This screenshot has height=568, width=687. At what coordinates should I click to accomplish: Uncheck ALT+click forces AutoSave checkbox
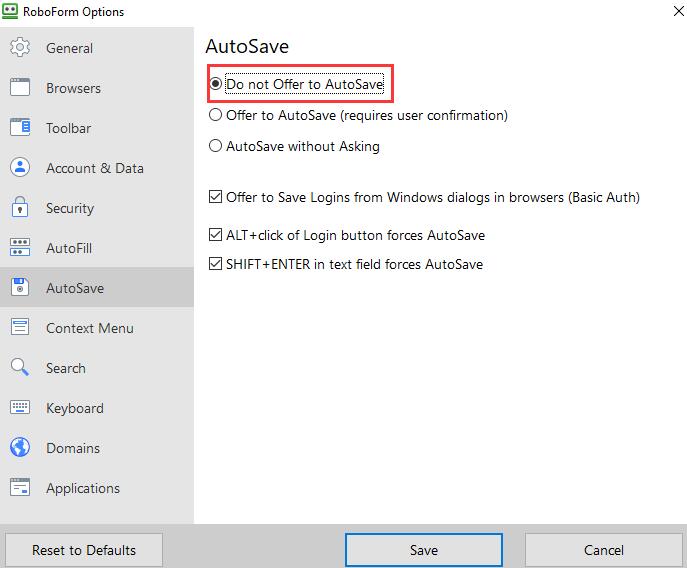216,235
